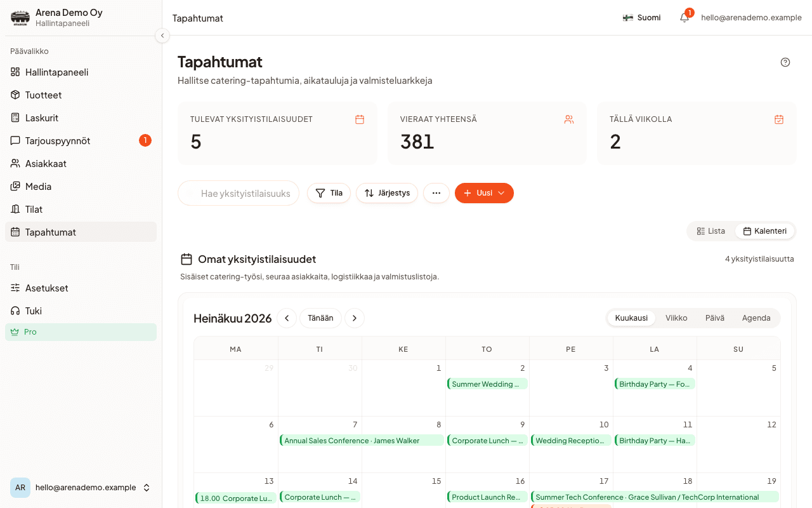The height and width of the screenshot is (508, 812).
Task: Click the Tänään button
Action: (320, 318)
